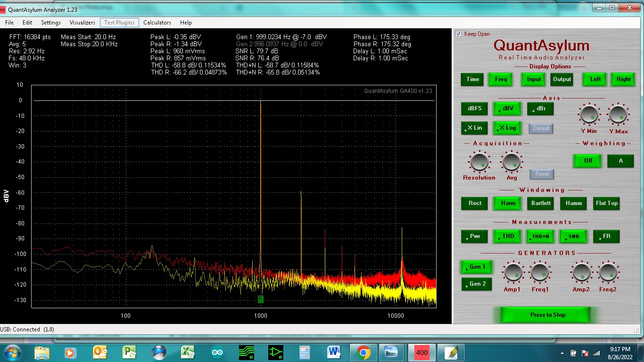
Task: Toggle THD+N measurement
Action: tap(541, 236)
